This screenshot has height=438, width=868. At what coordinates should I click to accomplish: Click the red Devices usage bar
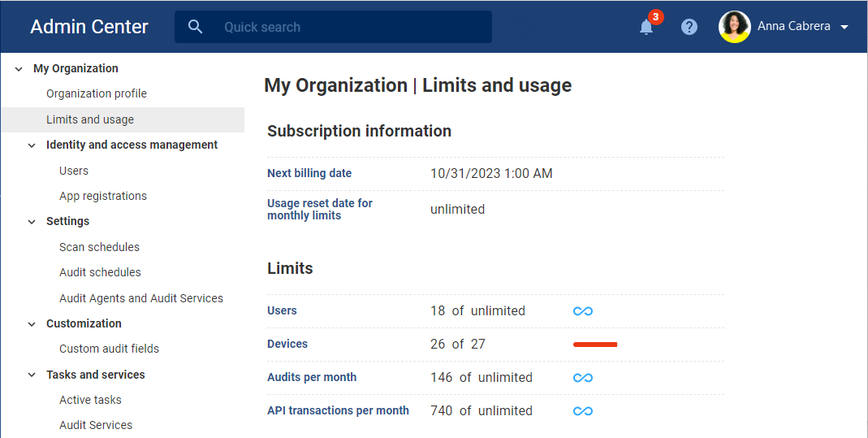[x=595, y=345]
